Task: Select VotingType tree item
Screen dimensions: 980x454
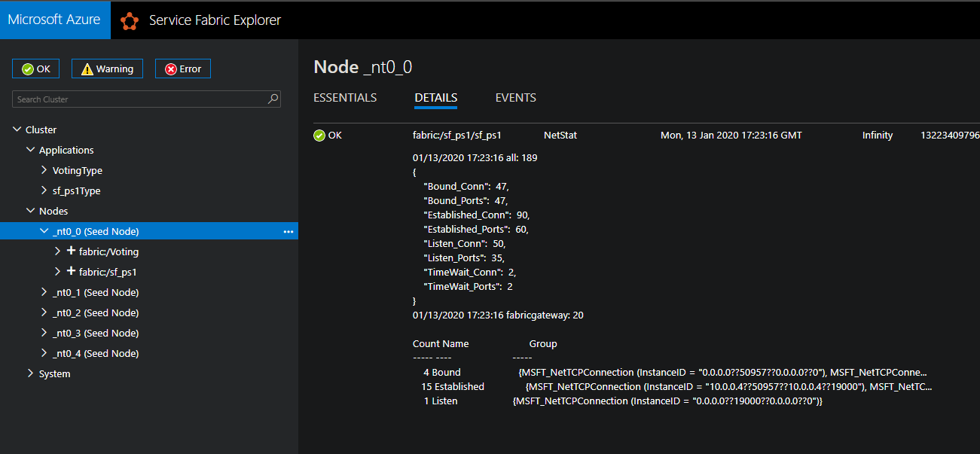Action: pyautogui.click(x=78, y=170)
